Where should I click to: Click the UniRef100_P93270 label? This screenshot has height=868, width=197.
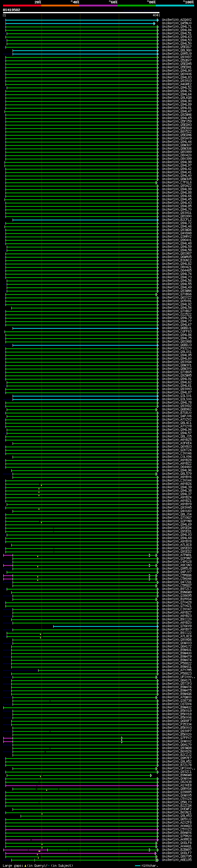177,349
